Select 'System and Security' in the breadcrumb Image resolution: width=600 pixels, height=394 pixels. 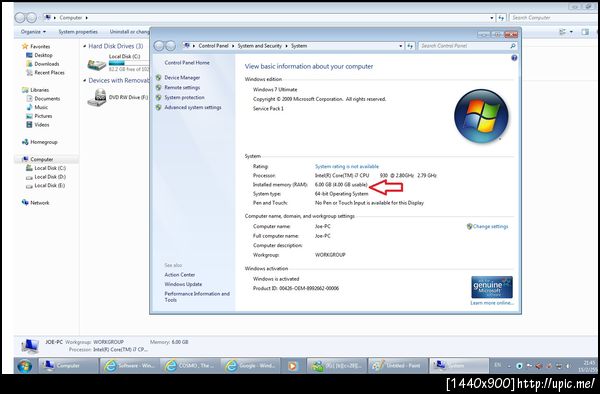coord(259,46)
